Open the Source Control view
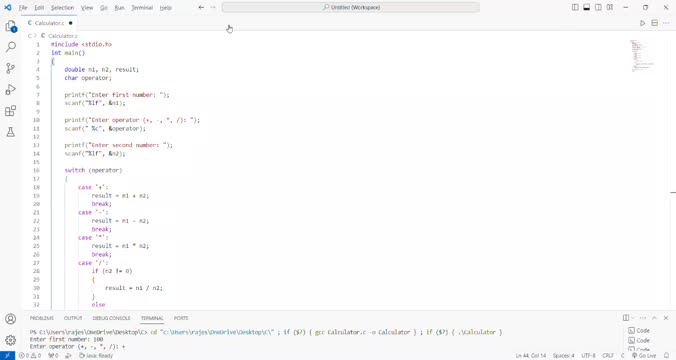Image resolution: width=676 pixels, height=360 pixels. 11,68
